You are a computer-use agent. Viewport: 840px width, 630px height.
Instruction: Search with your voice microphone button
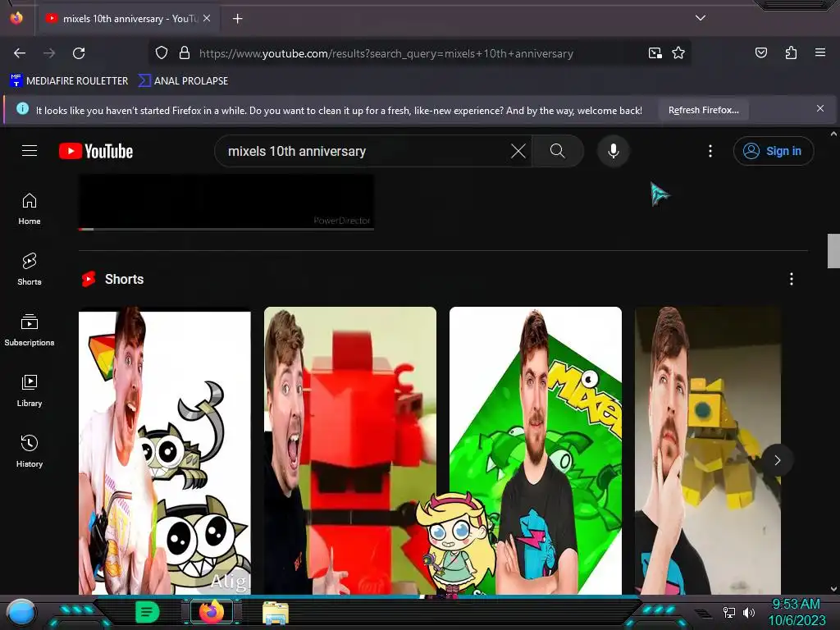[x=614, y=151]
